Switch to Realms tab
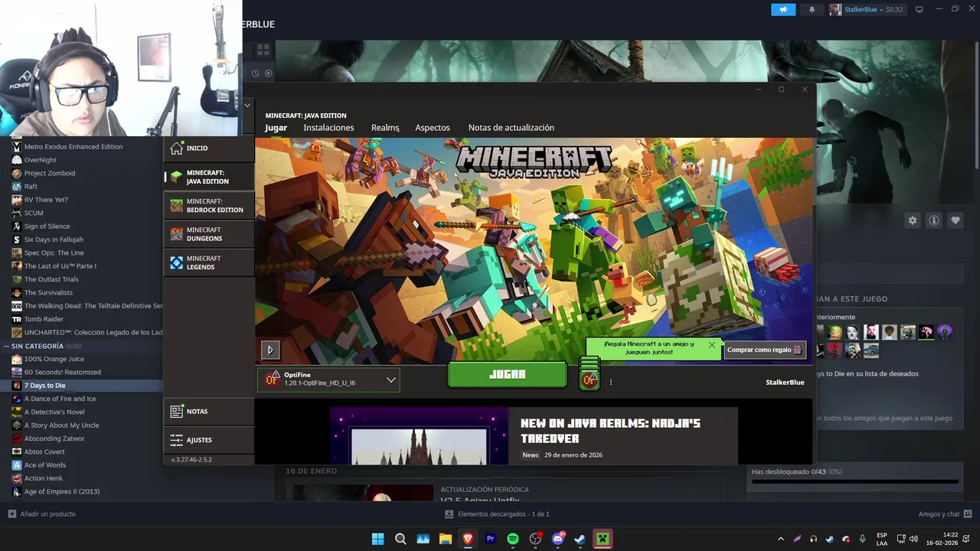 [385, 128]
